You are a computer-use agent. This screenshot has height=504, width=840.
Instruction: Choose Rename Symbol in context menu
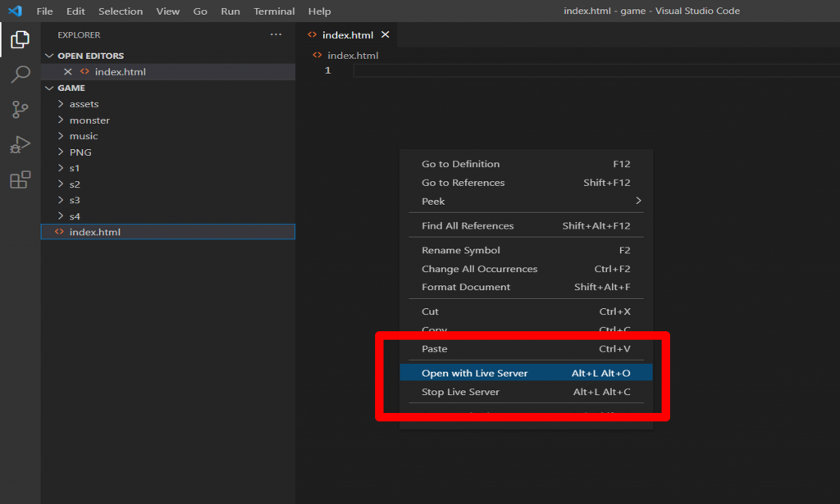pos(526,250)
